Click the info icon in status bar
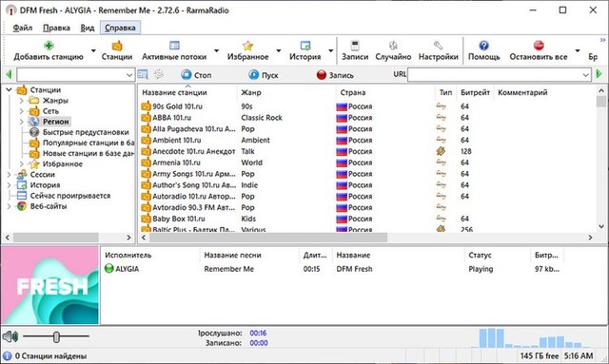 (x=8, y=355)
